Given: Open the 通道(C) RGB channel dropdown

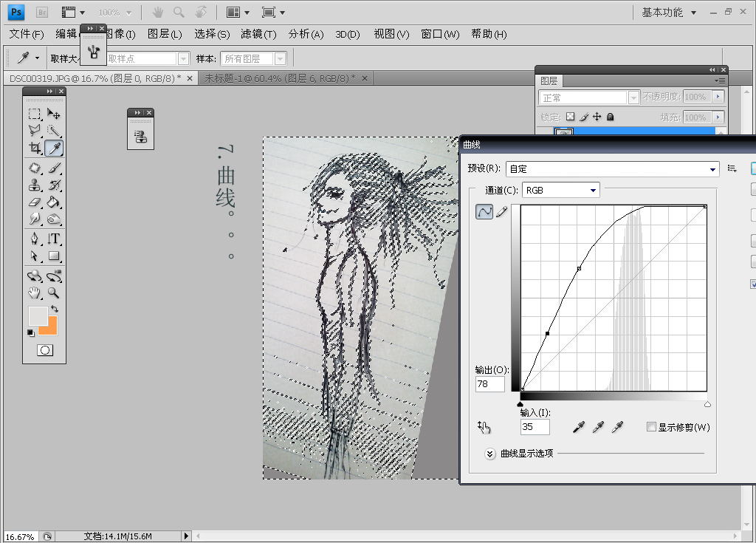Looking at the screenshot, I should [x=560, y=191].
